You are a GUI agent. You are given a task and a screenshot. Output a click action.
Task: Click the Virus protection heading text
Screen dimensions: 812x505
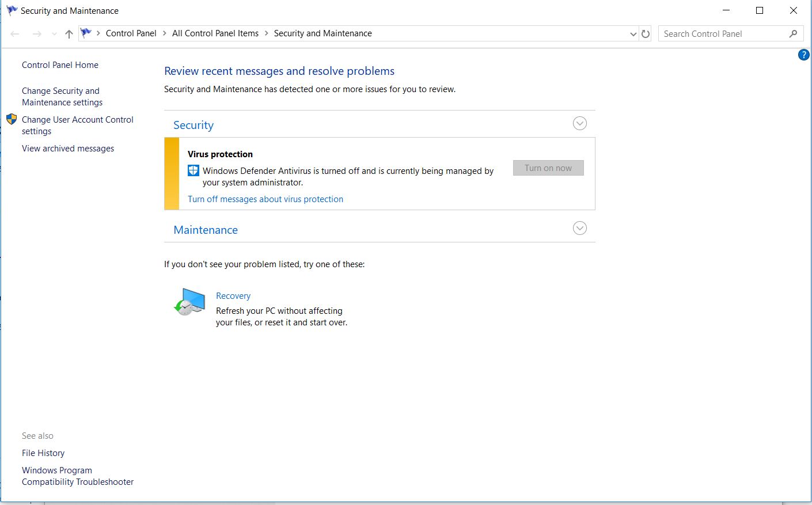point(220,154)
